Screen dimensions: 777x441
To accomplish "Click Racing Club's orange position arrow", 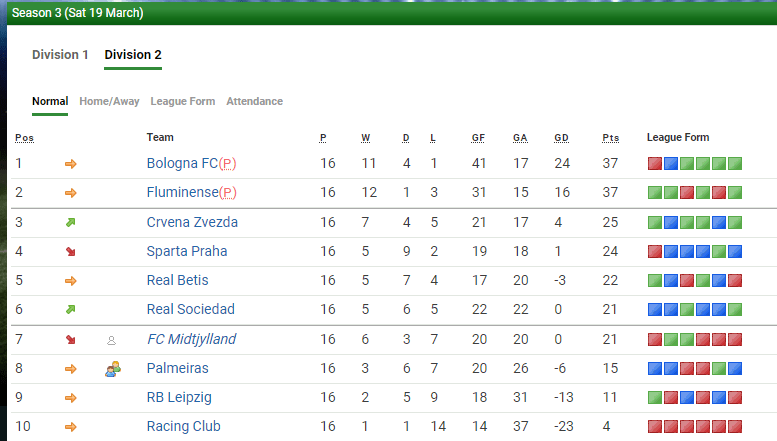I will (71, 427).
